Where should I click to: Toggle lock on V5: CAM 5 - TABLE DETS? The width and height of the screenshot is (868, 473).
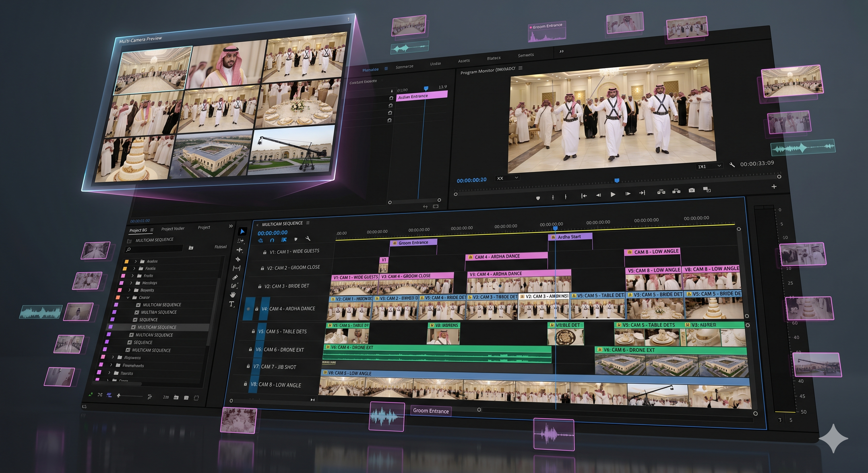click(253, 332)
